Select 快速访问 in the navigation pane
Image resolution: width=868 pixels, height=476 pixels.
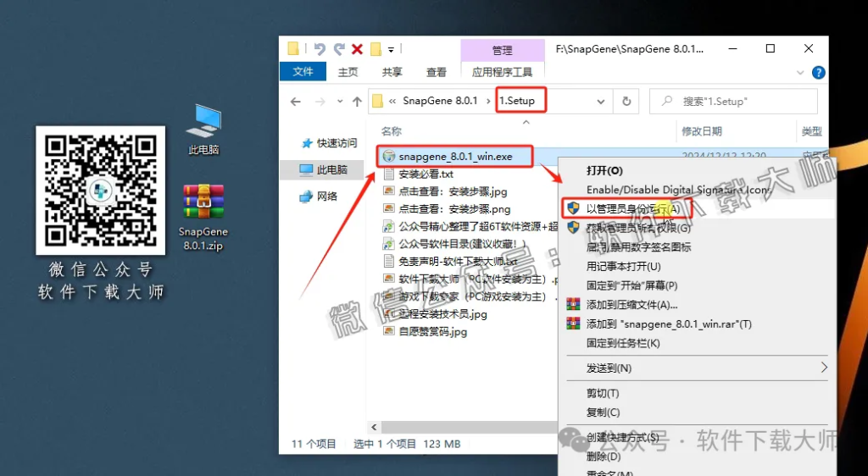pyautogui.click(x=330, y=143)
